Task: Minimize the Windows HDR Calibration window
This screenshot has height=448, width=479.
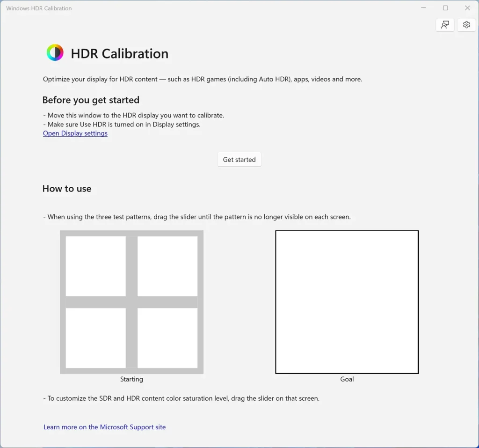Action: [423, 8]
